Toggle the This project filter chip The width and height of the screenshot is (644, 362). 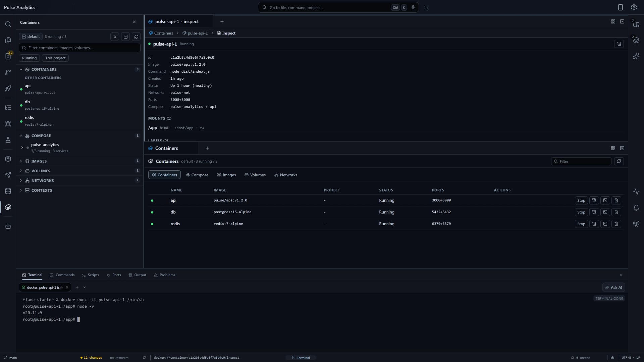coord(55,58)
